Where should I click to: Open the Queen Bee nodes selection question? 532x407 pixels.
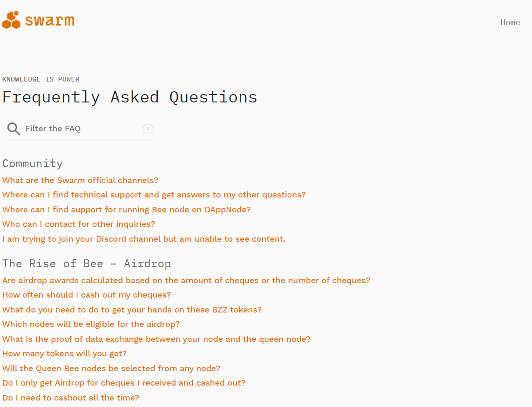[x=111, y=368]
